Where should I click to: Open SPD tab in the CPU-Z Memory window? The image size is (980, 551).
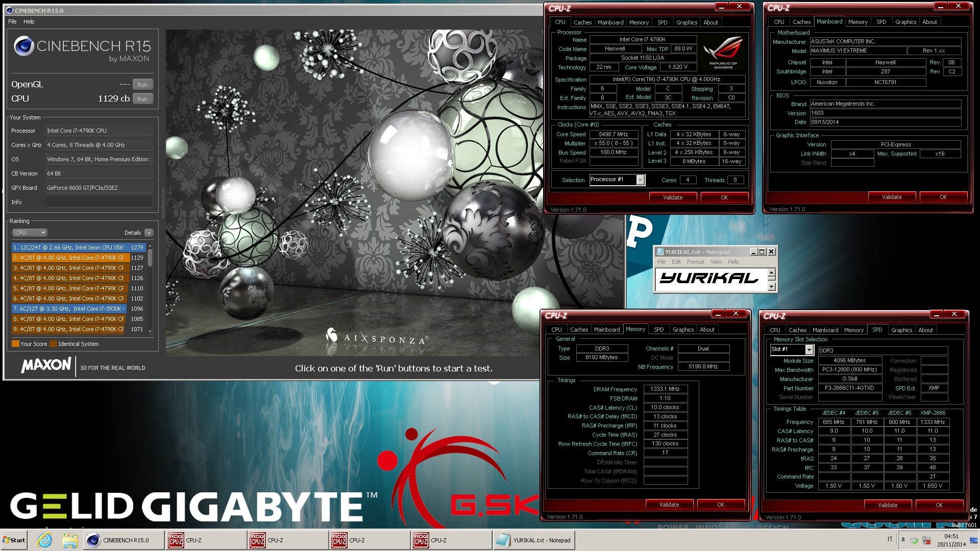[x=658, y=330]
